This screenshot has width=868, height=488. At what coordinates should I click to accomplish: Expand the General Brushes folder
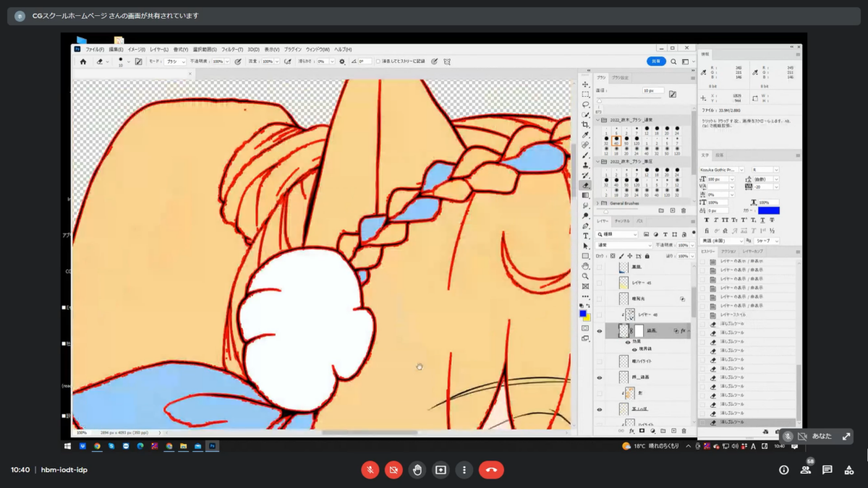click(599, 203)
